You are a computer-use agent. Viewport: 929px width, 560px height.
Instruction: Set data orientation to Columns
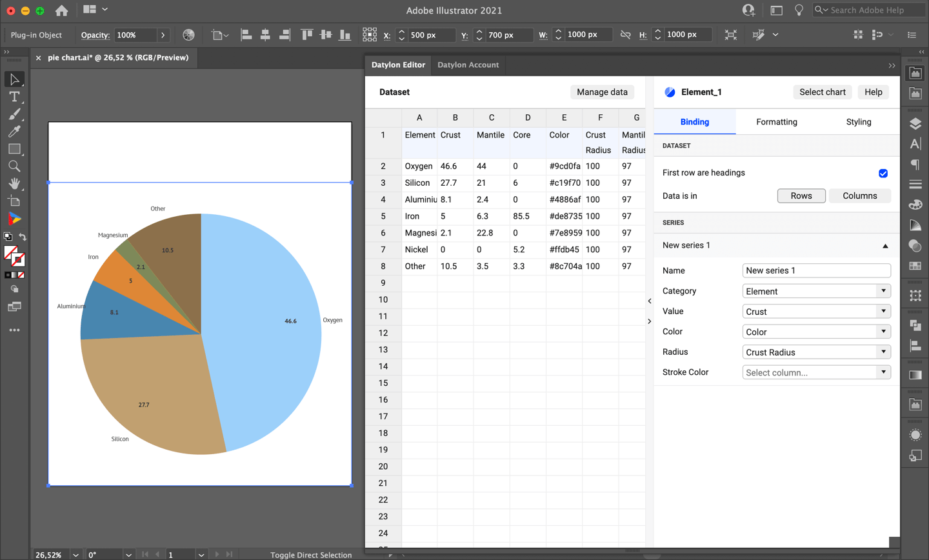(x=860, y=195)
